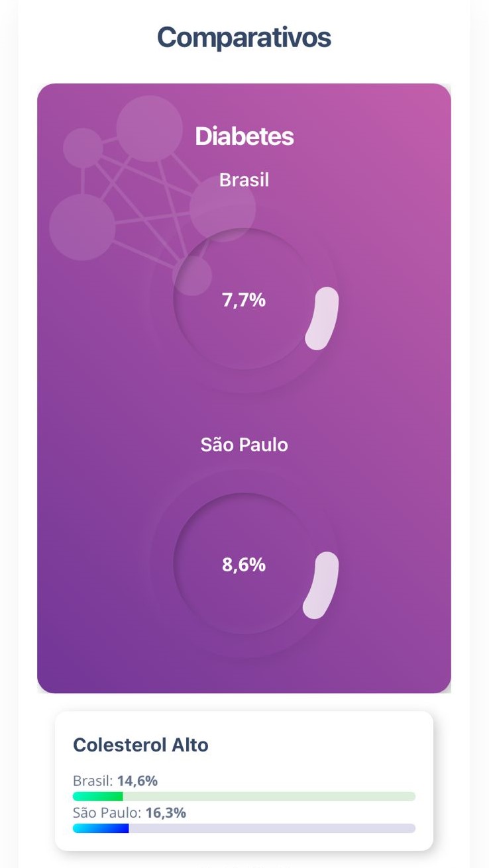Click São Paulo's 8,6% diabetes value
This screenshot has width=489, height=868.
click(x=244, y=565)
